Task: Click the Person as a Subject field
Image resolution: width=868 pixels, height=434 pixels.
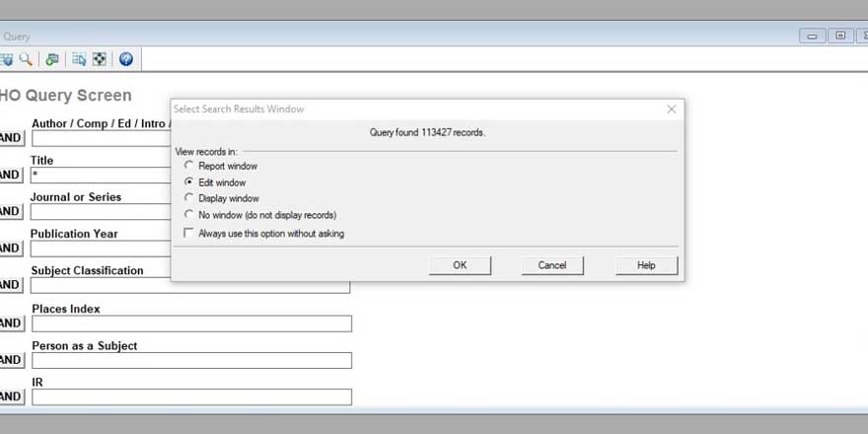Action: [191, 361]
